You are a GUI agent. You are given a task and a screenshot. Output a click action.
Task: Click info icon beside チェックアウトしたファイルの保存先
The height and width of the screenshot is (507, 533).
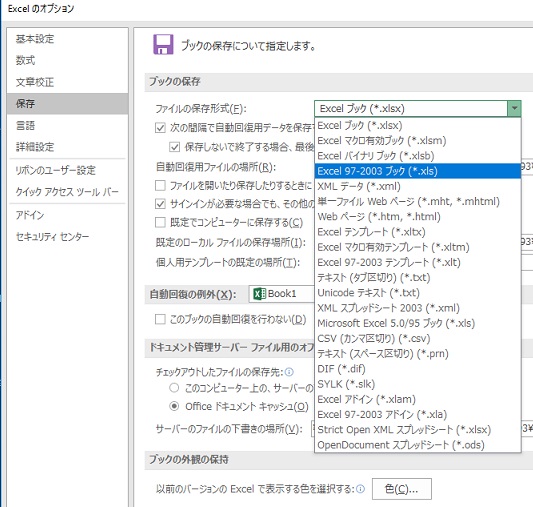point(289,372)
